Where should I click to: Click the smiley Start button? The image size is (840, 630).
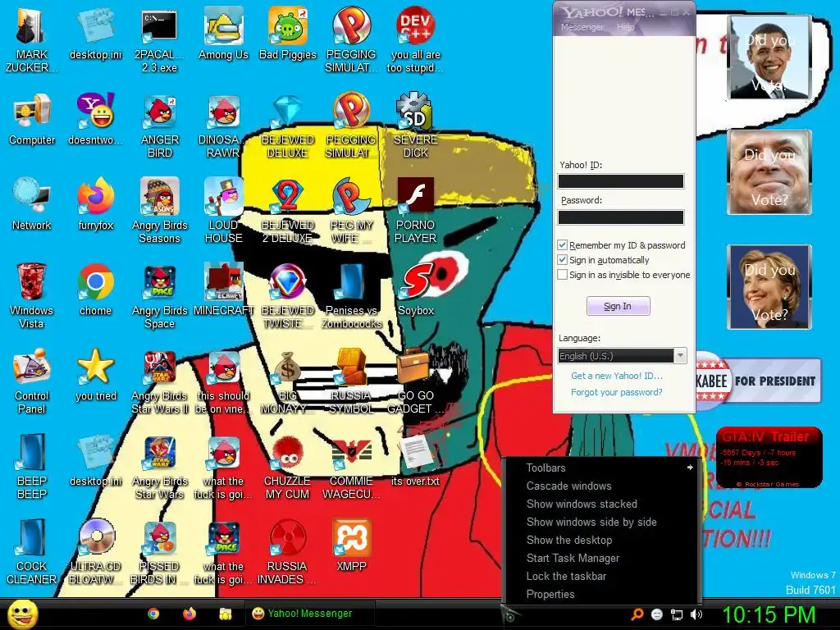pos(22,614)
